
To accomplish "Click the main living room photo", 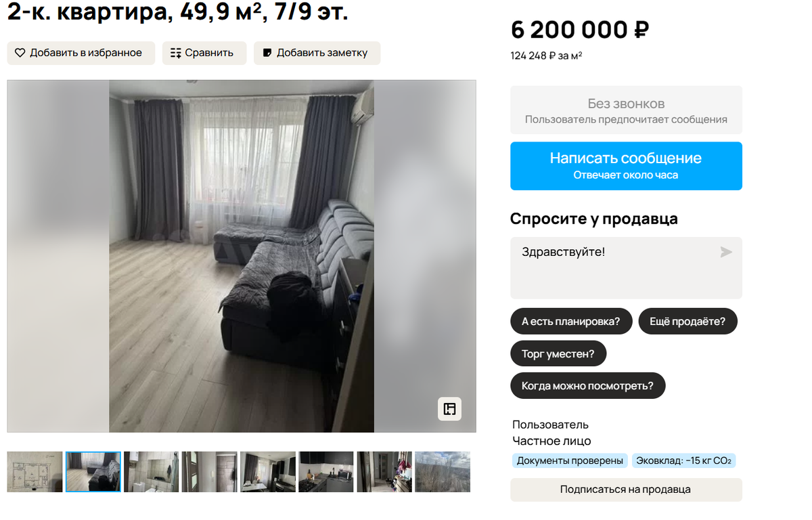I will [x=242, y=257].
